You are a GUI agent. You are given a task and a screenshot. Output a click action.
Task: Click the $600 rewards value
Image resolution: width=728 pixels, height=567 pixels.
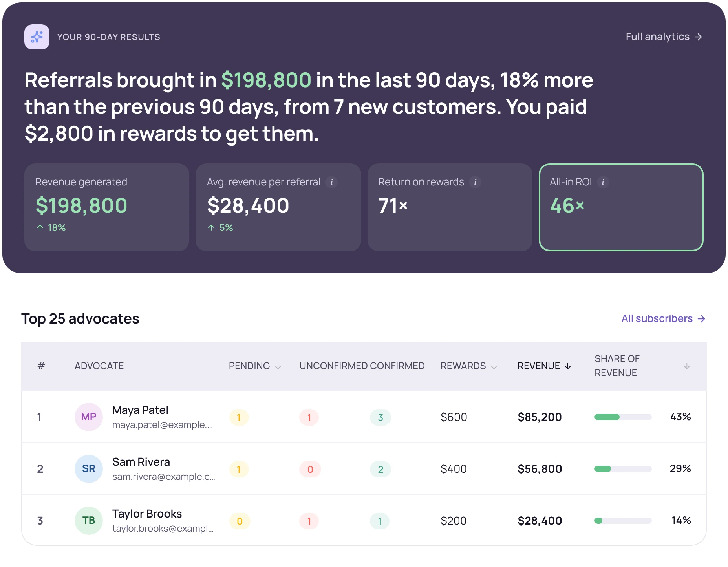coord(454,417)
